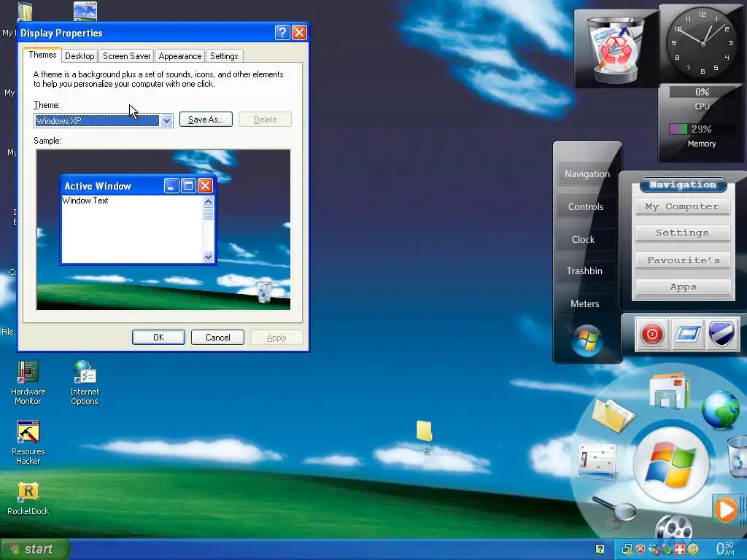Click the Memory 29% meter bar

tap(701, 129)
